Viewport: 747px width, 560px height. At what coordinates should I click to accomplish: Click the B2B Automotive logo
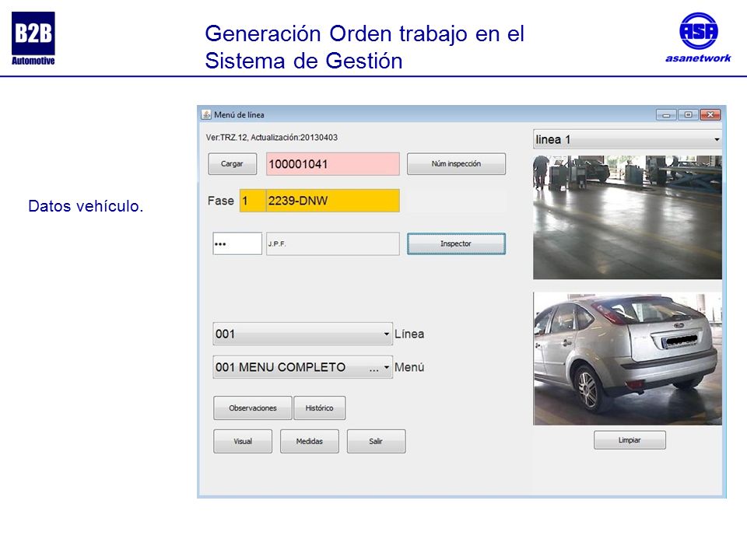tap(33, 39)
